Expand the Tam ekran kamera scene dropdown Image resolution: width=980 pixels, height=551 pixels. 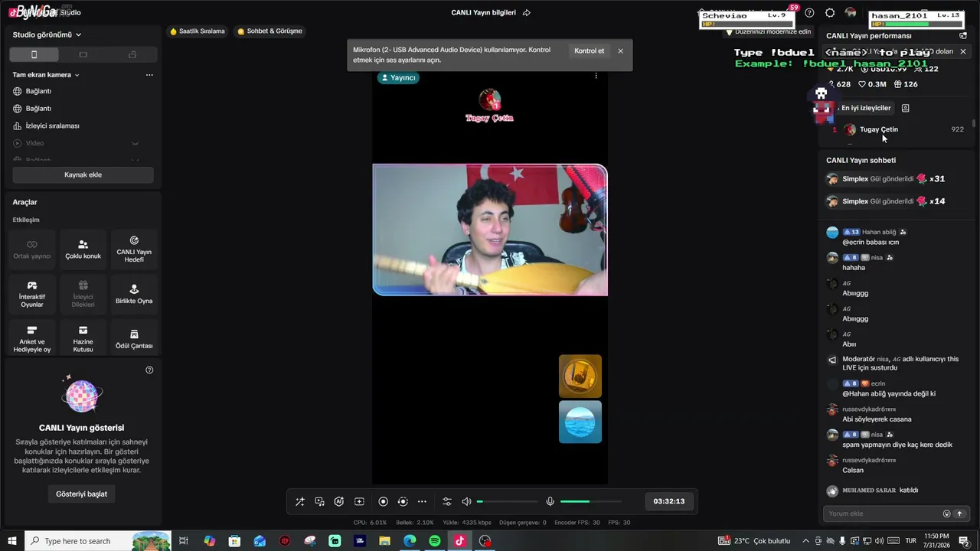pos(46,75)
